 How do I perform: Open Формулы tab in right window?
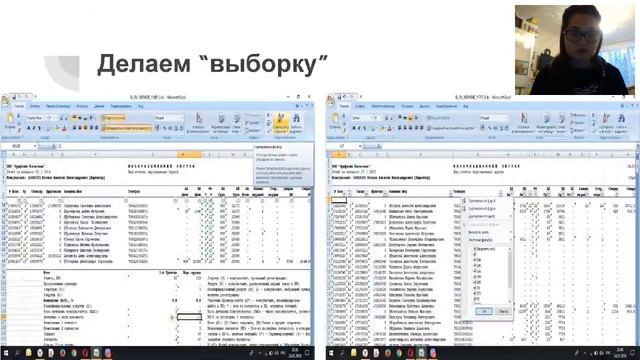407,106
